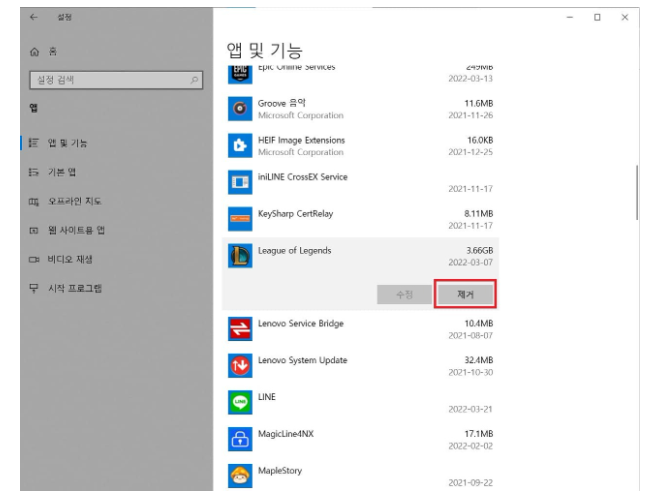The image size is (655, 501).
Task: Maximize the Settings window
Action: pos(597,17)
